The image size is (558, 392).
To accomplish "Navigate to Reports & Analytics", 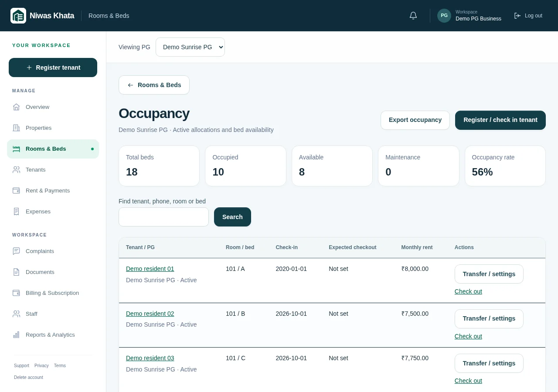I will pos(53,335).
